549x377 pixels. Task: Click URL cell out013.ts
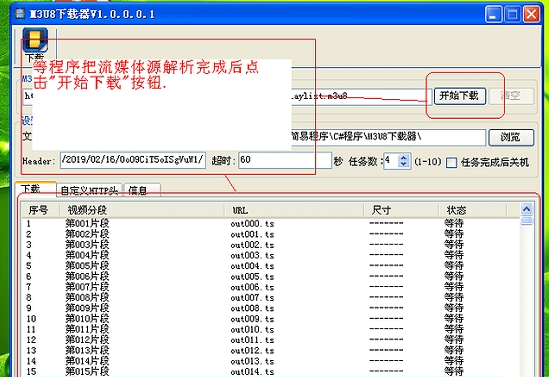click(x=252, y=361)
